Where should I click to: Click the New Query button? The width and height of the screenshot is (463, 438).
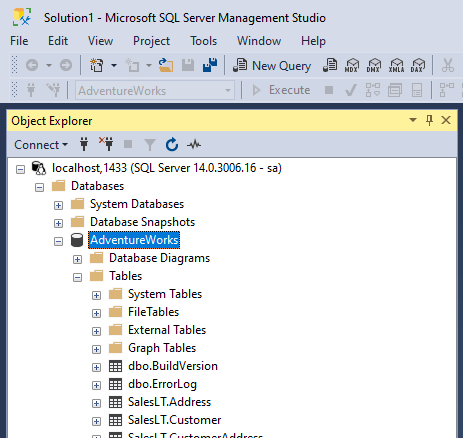(272, 65)
